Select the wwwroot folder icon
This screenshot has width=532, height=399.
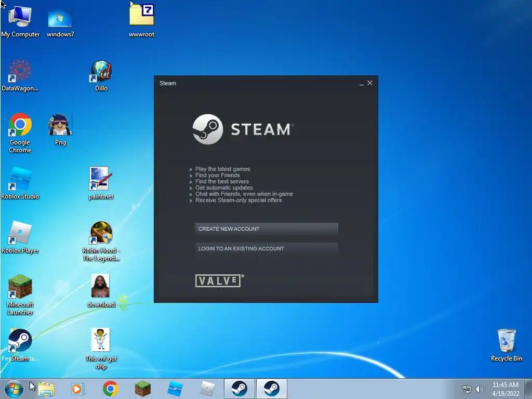[141, 20]
